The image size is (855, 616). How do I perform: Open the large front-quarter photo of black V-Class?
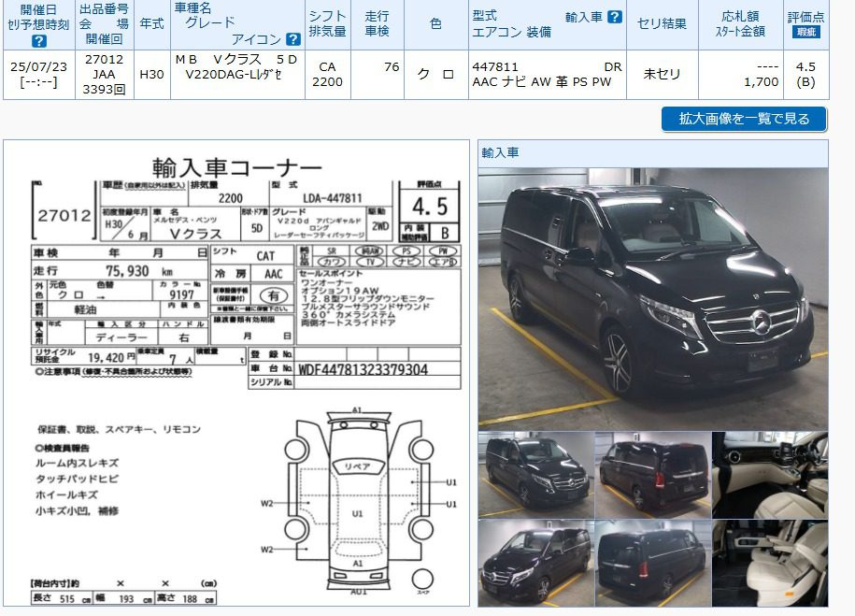653,298
